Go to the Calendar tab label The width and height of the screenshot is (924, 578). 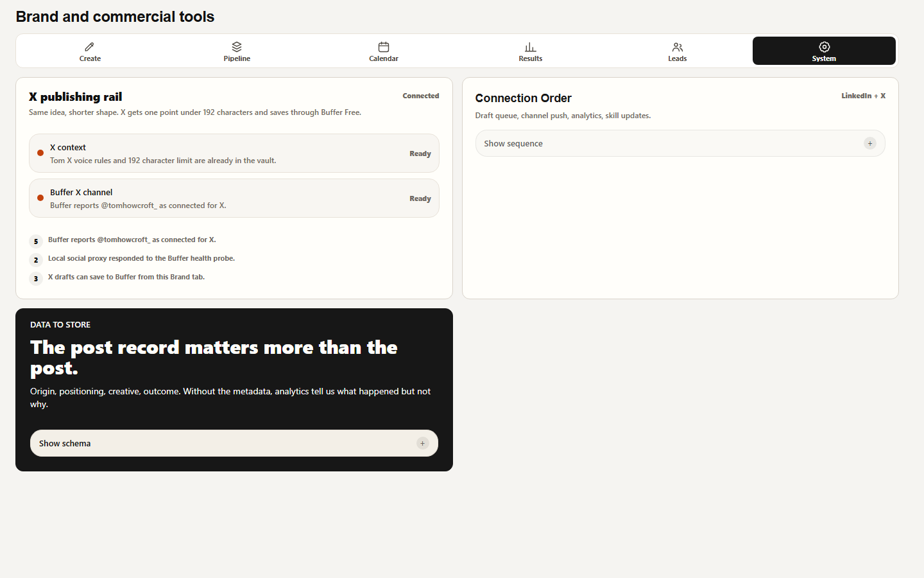(384, 58)
